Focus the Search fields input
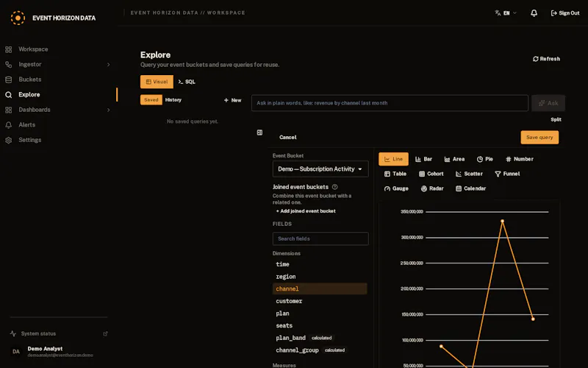Screen dimensions: 588x368 pyautogui.click(x=320, y=238)
